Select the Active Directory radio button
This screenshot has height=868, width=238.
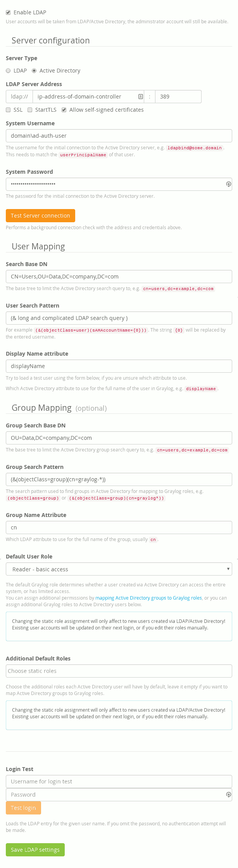point(33,70)
